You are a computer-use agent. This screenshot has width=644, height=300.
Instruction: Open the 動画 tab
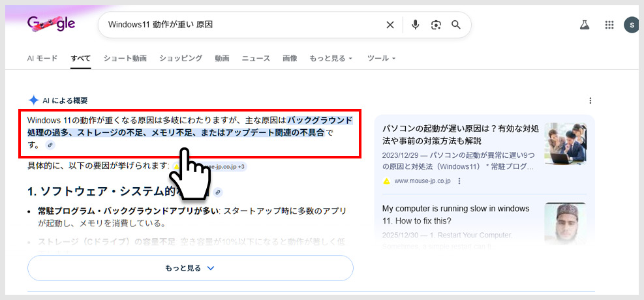click(x=222, y=58)
